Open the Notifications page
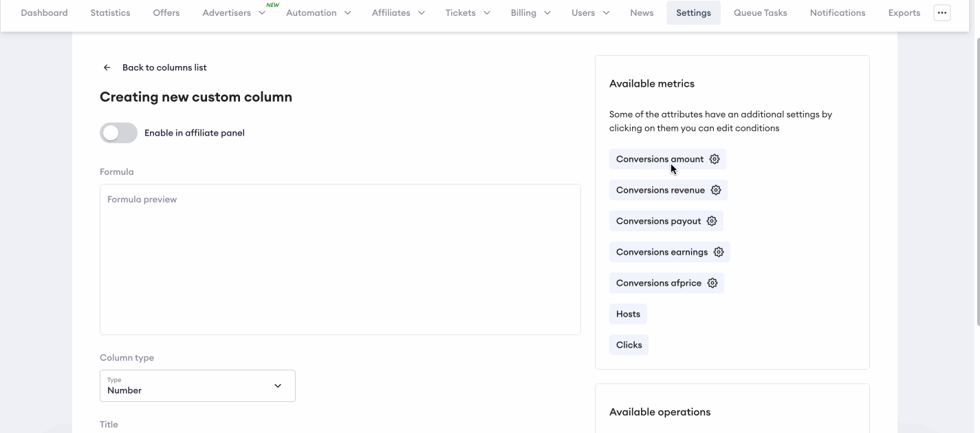This screenshot has height=433, width=980. [837, 12]
